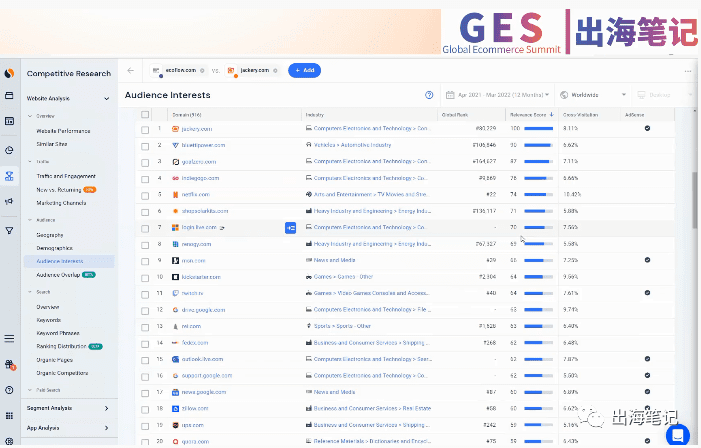Open the settings gear at rail bottom

[x=9, y=442]
